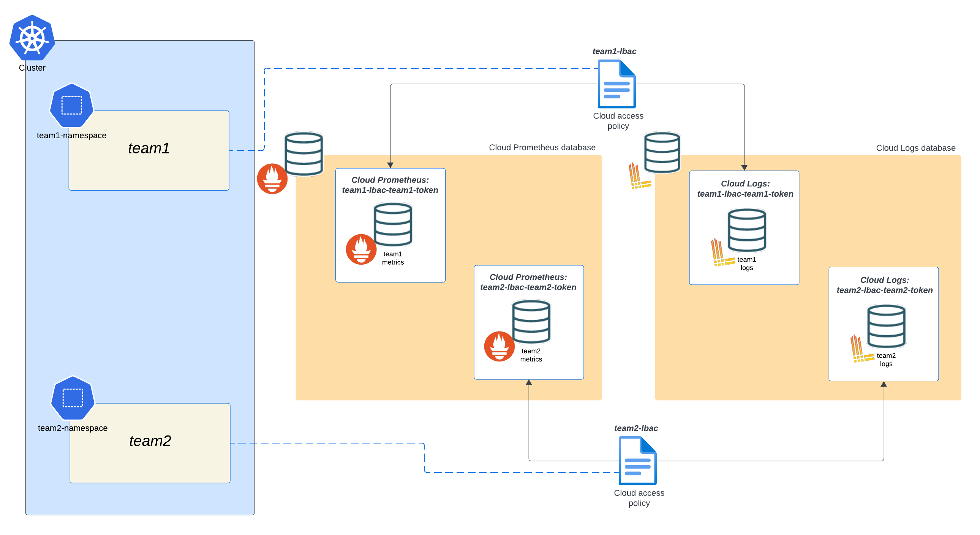Click the team2-lbac label text
Screen dimensions: 980x535
(637, 428)
